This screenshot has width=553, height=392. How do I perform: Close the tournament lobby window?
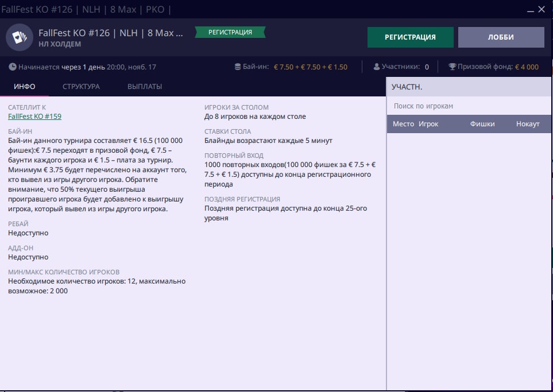[x=542, y=9]
